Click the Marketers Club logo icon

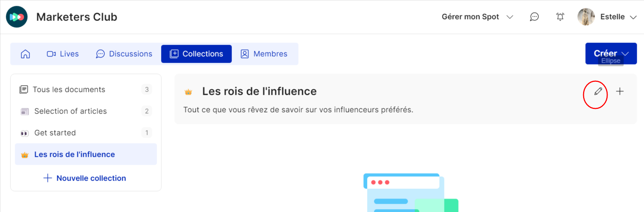click(17, 17)
